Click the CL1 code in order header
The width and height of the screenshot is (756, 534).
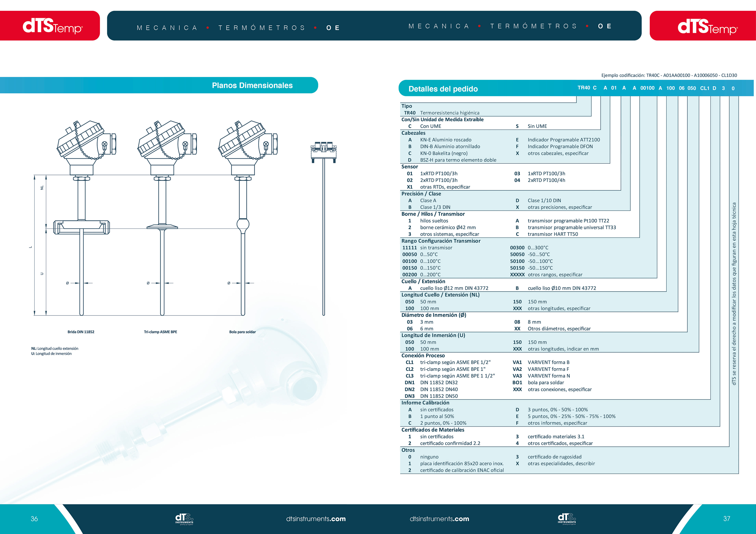pyautogui.click(x=705, y=88)
